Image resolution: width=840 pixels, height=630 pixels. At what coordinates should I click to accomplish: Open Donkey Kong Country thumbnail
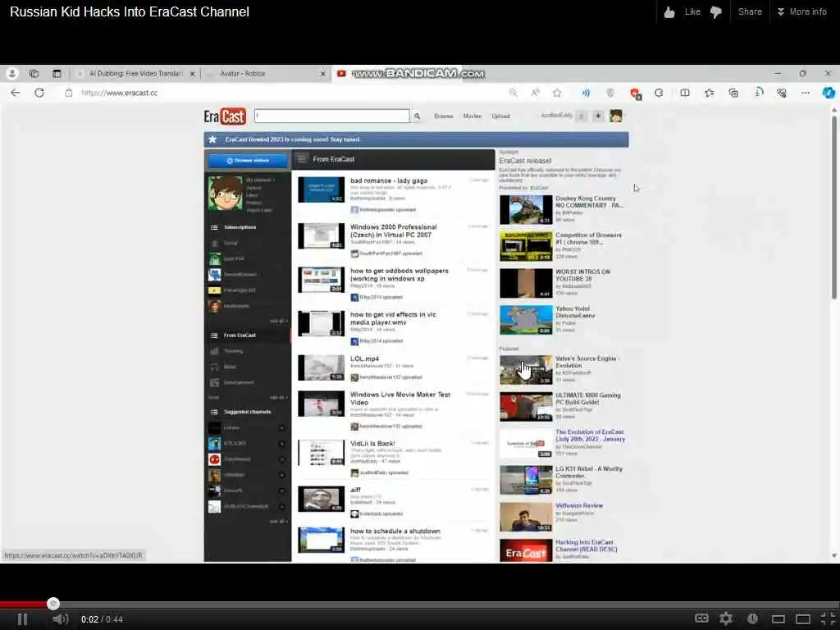click(x=526, y=209)
